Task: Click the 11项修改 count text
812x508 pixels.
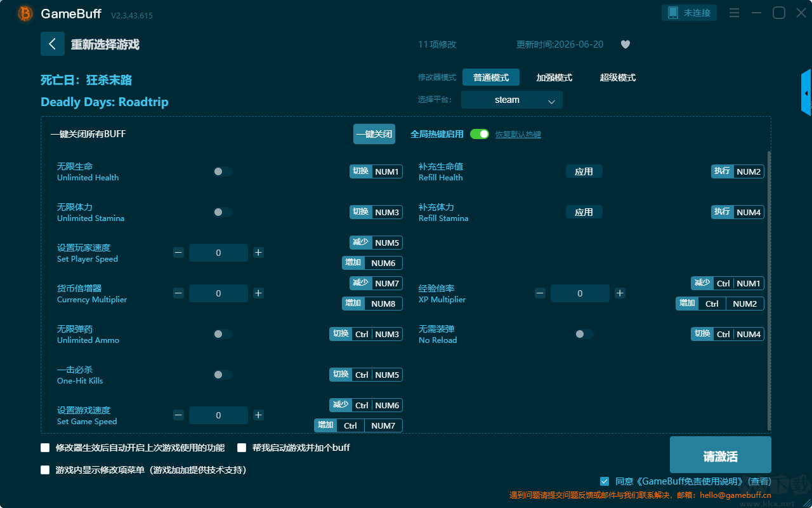Action: [437, 44]
